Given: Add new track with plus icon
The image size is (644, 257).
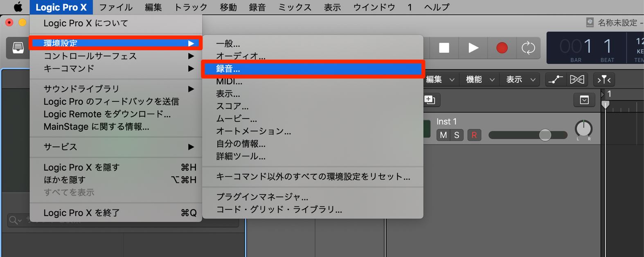Looking at the screenshot, I should click(429, 100).
